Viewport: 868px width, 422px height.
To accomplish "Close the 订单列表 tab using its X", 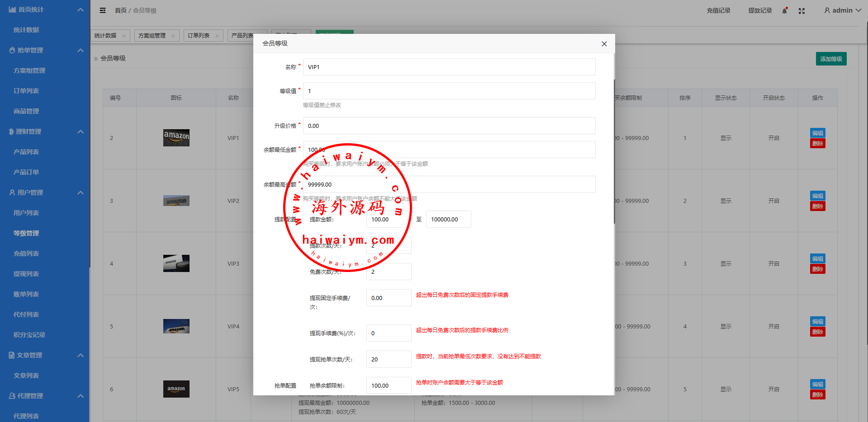I will click(217, 36).
